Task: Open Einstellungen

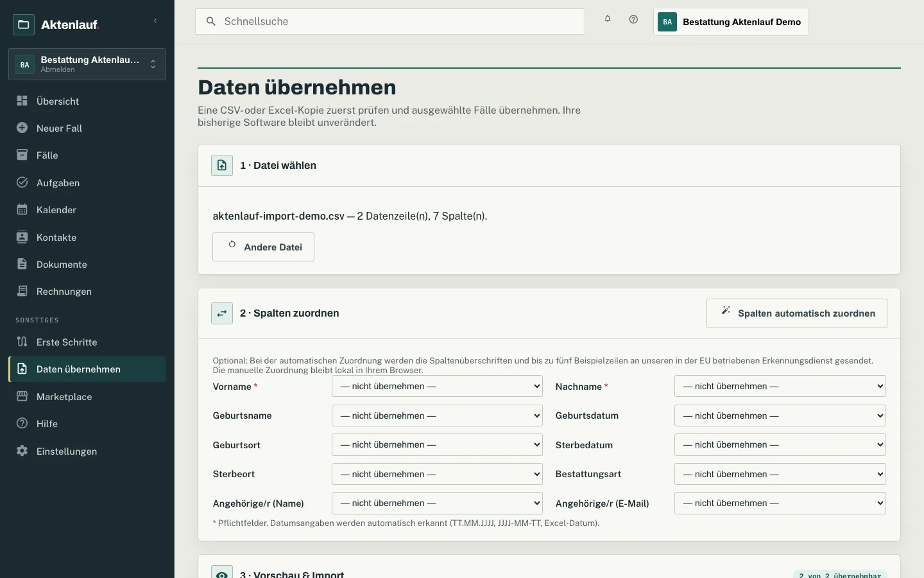Action: click(87, 451)
